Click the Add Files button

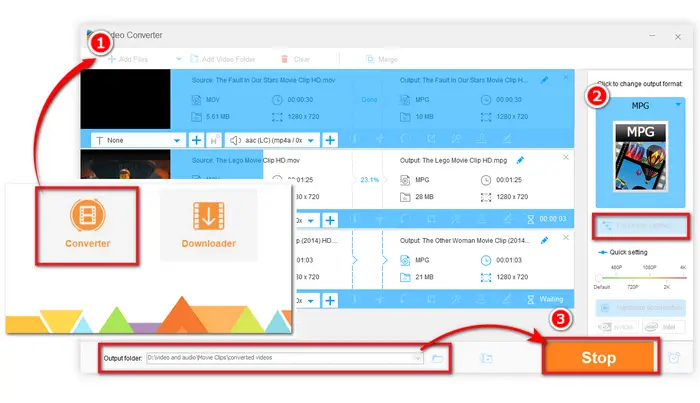tap(128, 59)
